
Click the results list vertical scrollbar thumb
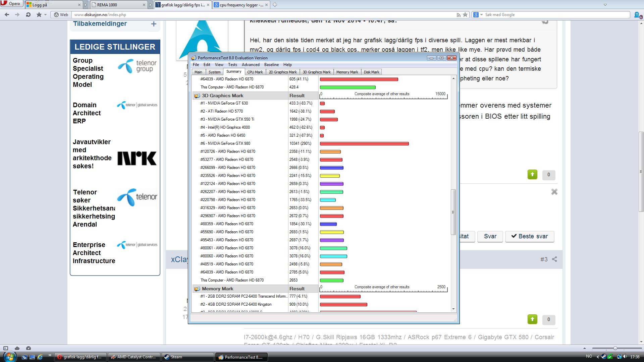[453, 212]
